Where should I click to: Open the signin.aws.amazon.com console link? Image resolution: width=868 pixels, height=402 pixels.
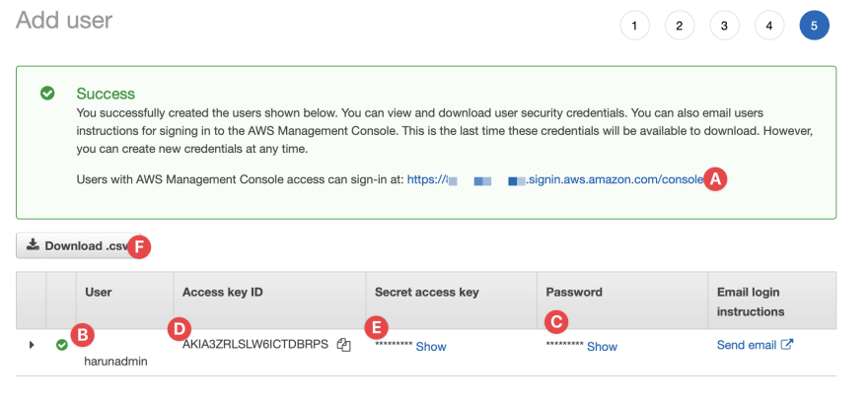pyautogui.click(x=555, y=179)
